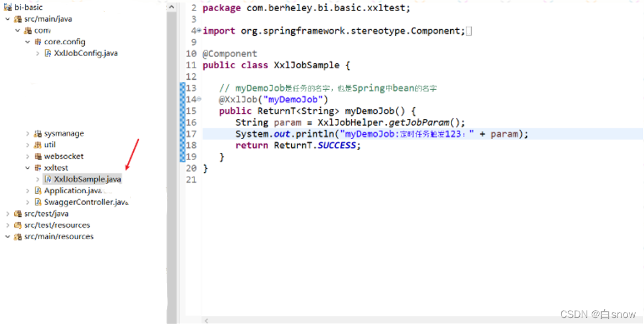Viewport: 644px width, 324px height.
Task: Expand the XxlJobConfig.java node
Action: click(37, 53)
